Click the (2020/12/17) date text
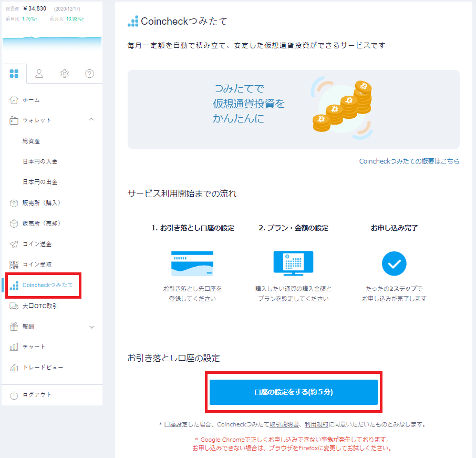Screen dimensions: 476x458 pos(67,9)
